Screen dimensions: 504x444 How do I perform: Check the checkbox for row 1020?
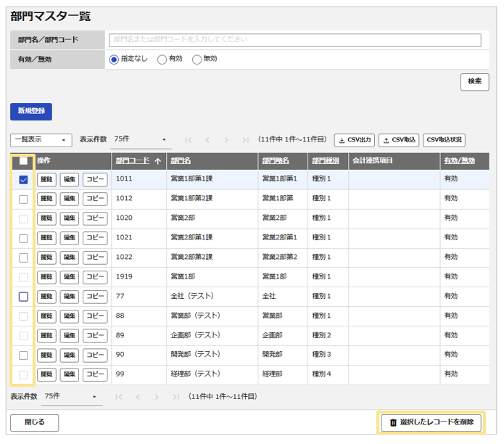[x=23, y=219]
